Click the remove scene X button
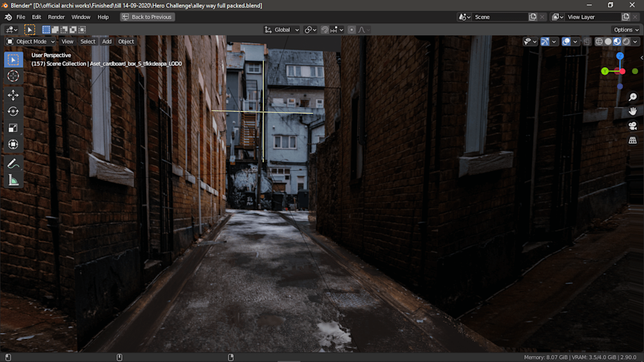The image size is (644, 362). tap(542, 17)
